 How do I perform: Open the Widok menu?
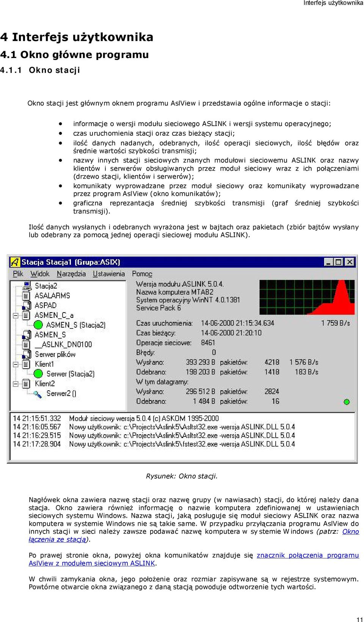point(40,274)
